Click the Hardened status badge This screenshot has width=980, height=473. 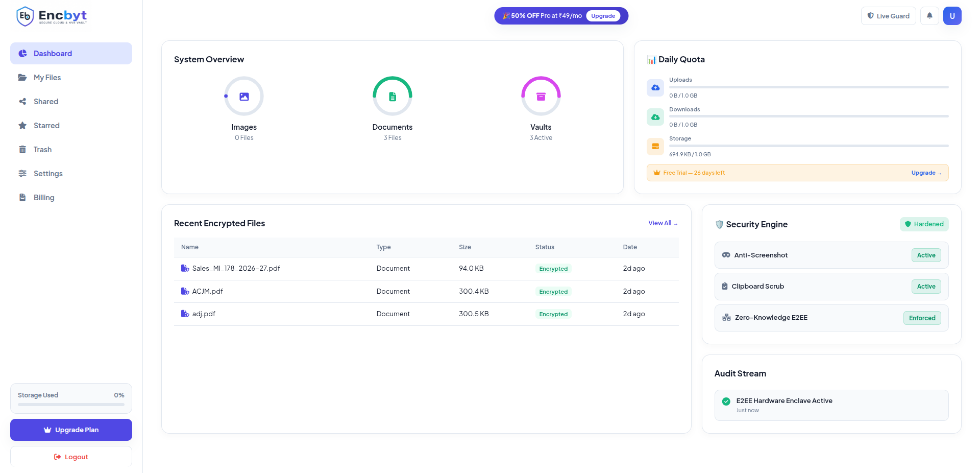click(924, 224)
